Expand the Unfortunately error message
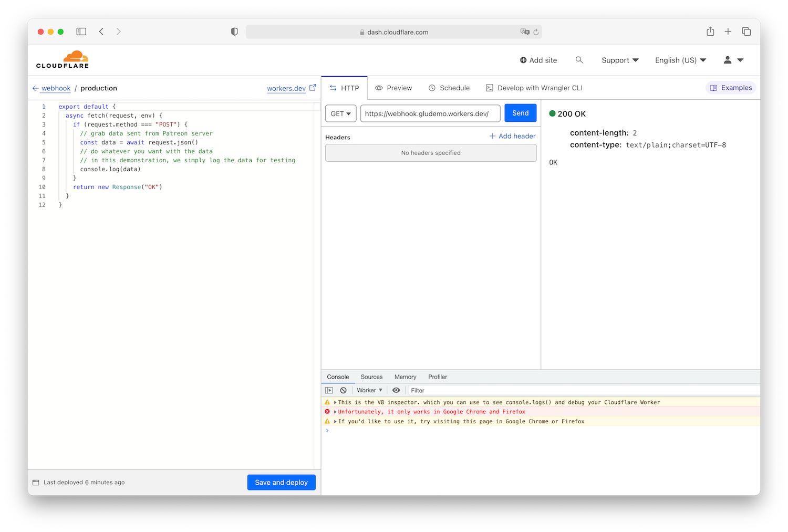Image resolution: width=788 pixels, height=532 pixels. (335, 412)
